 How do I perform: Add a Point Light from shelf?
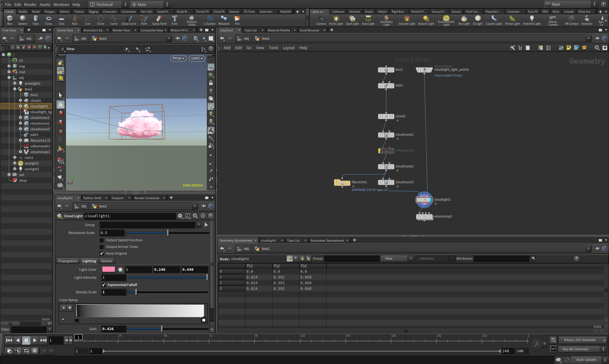click(x=336, y=20)
